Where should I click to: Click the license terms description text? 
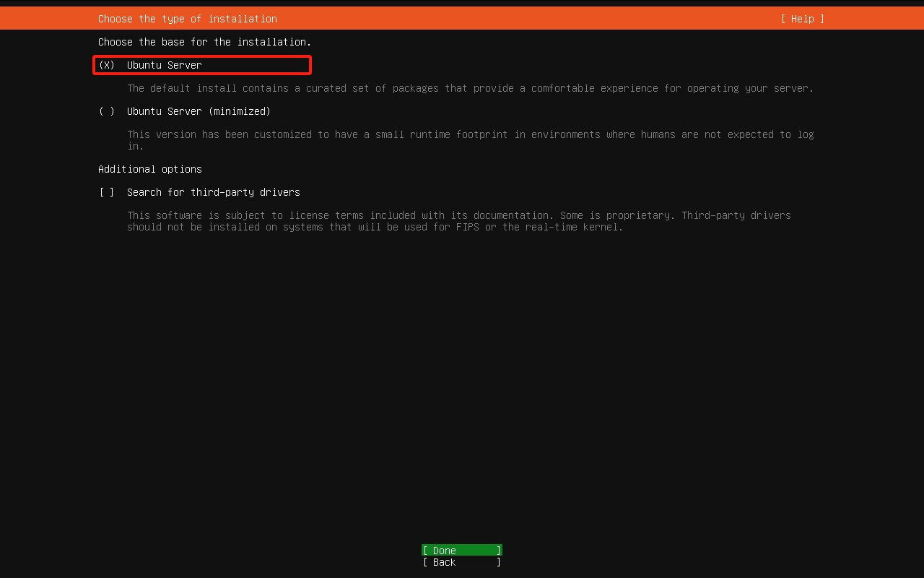[x=459, y=221]
